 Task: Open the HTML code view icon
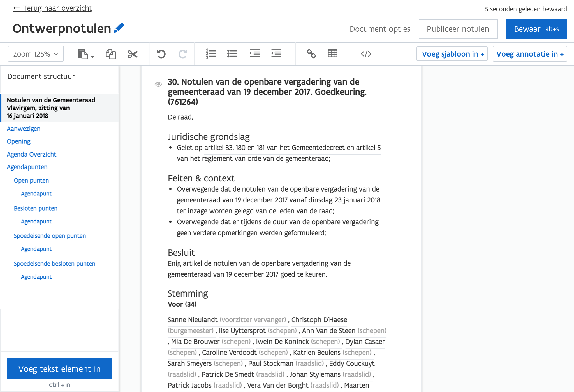click(366, 54)
